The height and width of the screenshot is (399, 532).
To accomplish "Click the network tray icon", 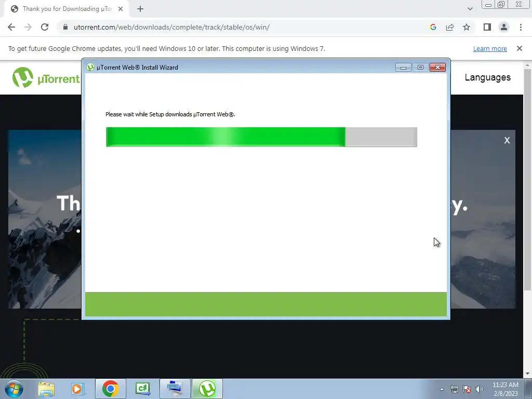I will (x=454, y=389).
